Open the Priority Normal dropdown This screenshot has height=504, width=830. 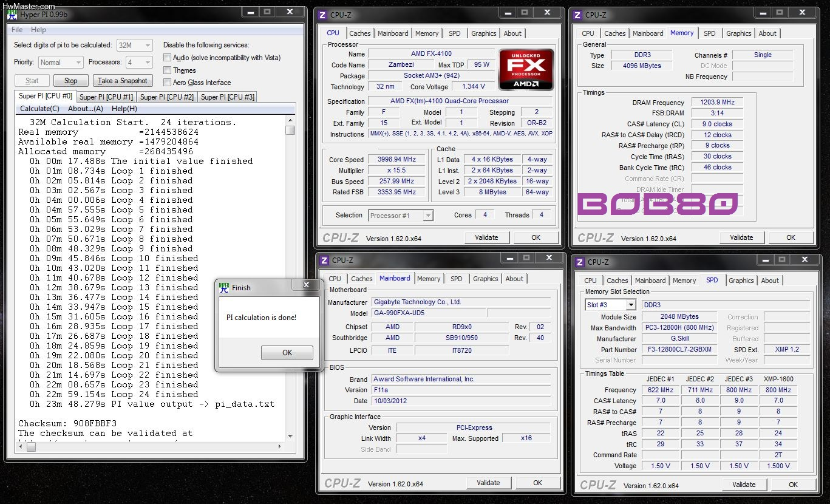pyautogui.click(x=61, y=62)
